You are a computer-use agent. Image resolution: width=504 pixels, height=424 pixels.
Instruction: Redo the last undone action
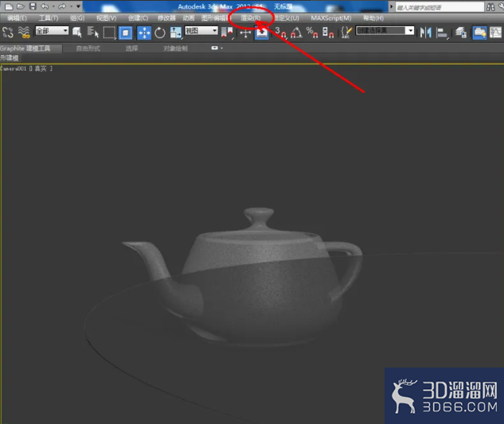tap(62, 6)
